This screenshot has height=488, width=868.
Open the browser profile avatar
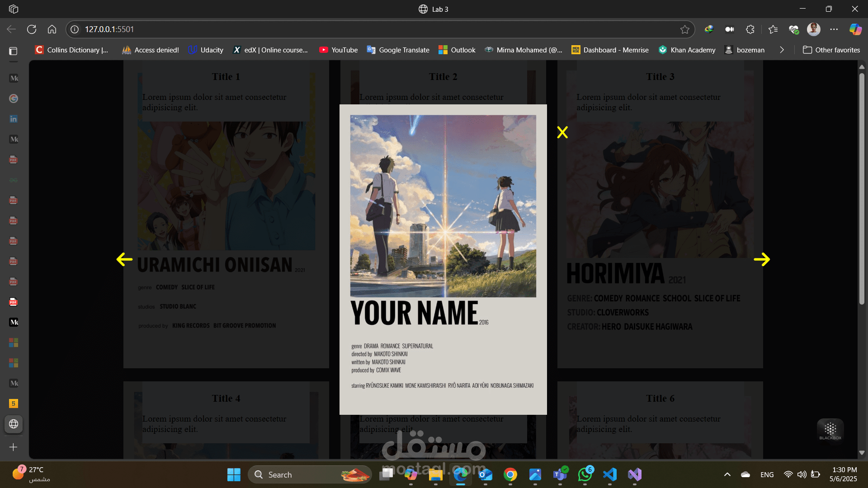click(814, 29)
